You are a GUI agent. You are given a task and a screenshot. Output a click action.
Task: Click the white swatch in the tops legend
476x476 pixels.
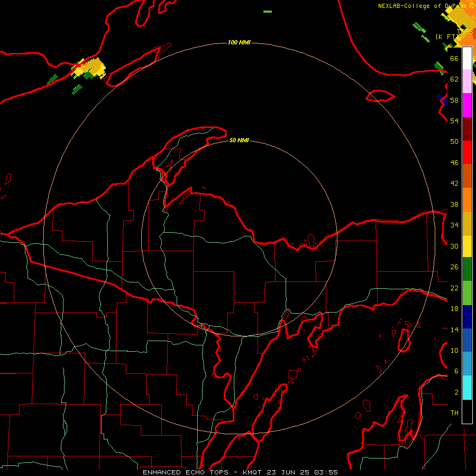467,58
